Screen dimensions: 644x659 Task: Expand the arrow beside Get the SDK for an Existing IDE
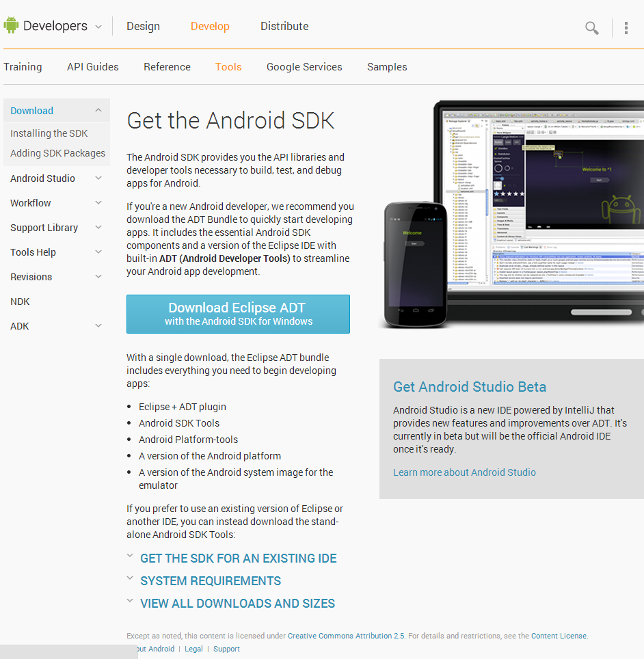tap(130, 556)
